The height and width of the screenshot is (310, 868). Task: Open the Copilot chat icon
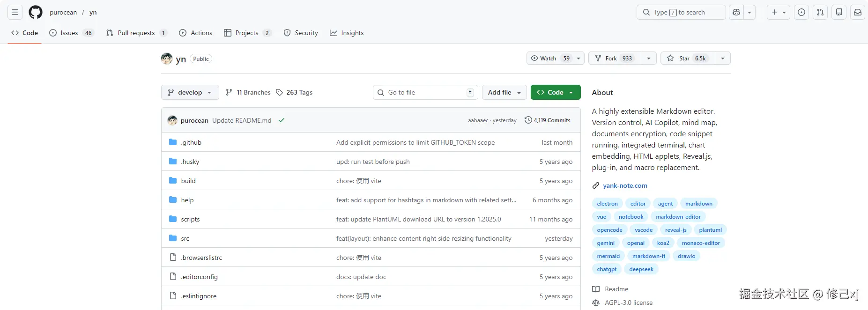coord(736,12)
